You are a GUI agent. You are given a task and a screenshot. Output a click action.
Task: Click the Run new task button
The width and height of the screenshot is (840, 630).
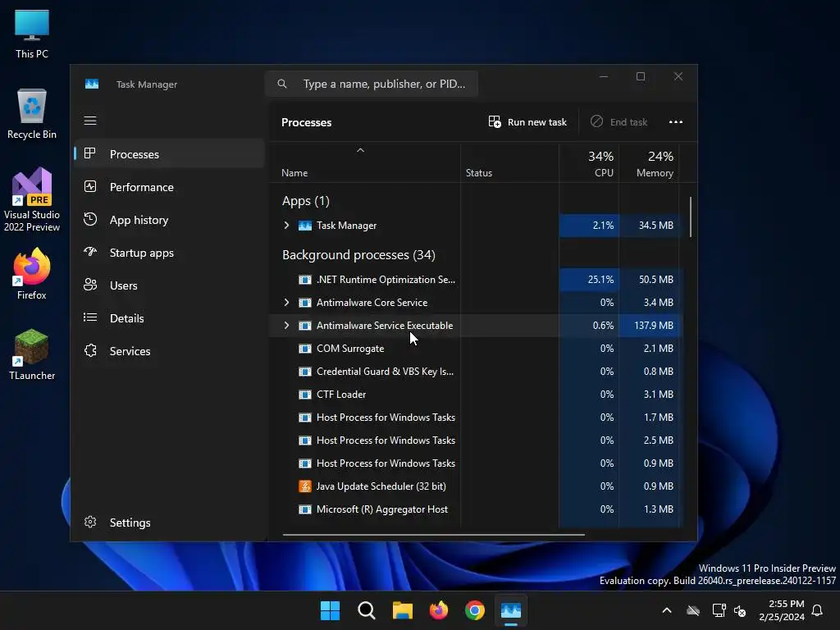[527, 122]
